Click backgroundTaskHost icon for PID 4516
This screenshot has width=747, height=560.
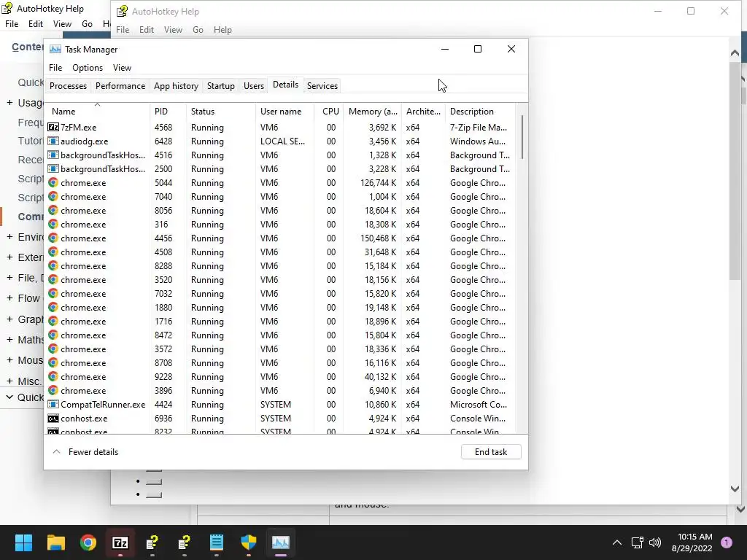coord(53,155)
